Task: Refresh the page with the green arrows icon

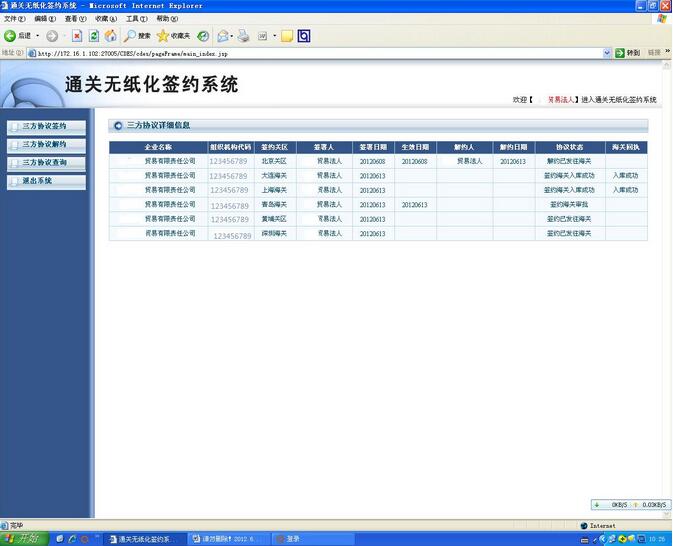Action: pos(94,36)
